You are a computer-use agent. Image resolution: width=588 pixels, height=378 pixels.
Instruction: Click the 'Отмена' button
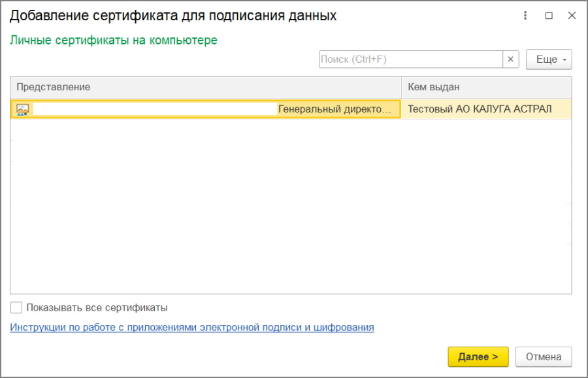pyautogui.click(x=544, y=356)
